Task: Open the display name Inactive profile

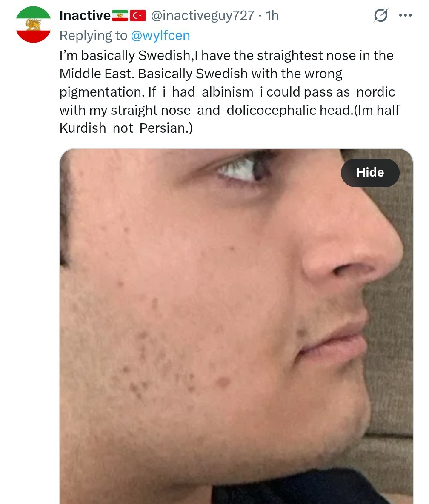Action: (x=85, y=15)
